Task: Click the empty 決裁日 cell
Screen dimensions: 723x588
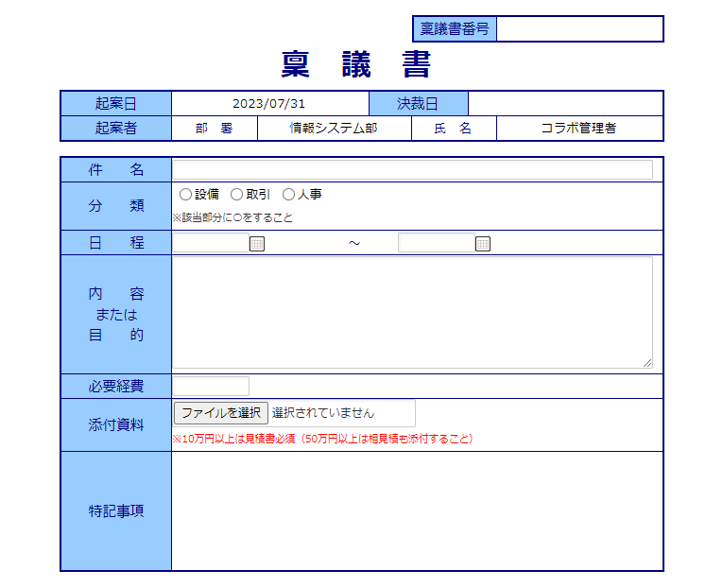Action: point(565,103)
